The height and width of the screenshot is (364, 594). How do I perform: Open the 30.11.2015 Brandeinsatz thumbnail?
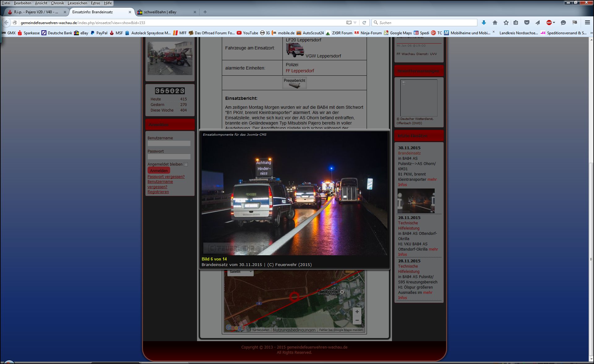416,201
